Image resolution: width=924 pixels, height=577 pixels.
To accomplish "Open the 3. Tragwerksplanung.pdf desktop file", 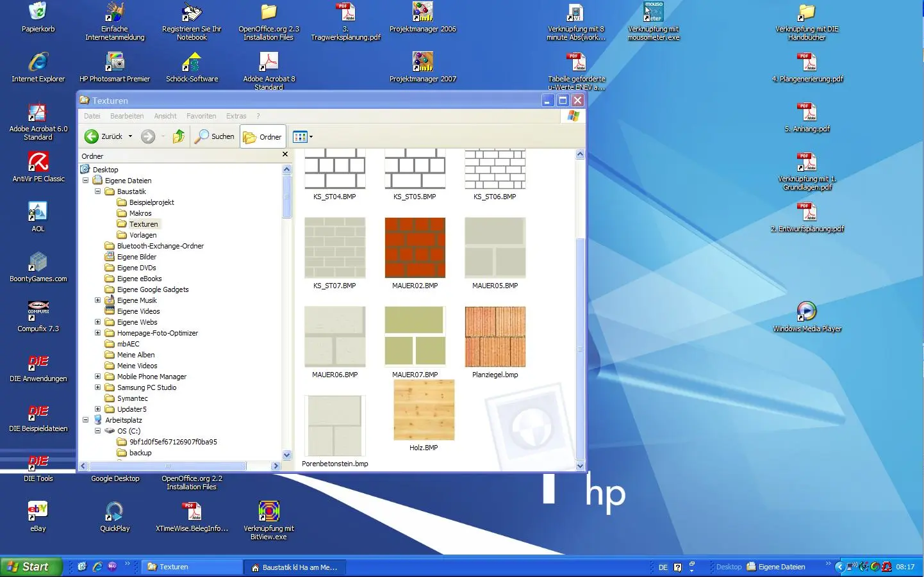I will tap(345, 12).
